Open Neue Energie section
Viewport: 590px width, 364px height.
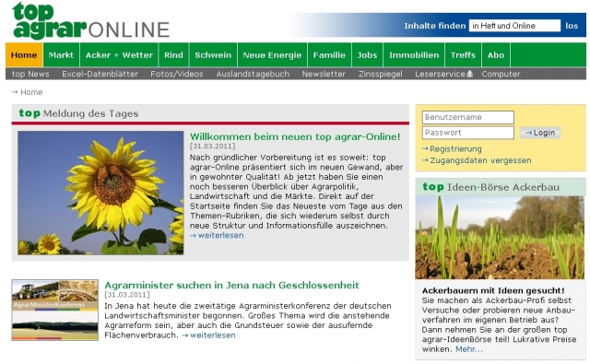coord(272,55)
